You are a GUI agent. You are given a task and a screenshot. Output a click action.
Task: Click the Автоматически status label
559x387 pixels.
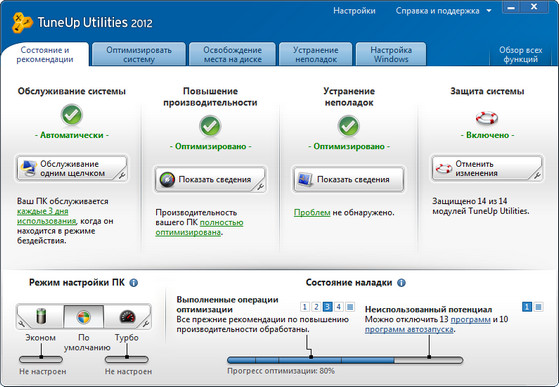[x=72, y=135]
